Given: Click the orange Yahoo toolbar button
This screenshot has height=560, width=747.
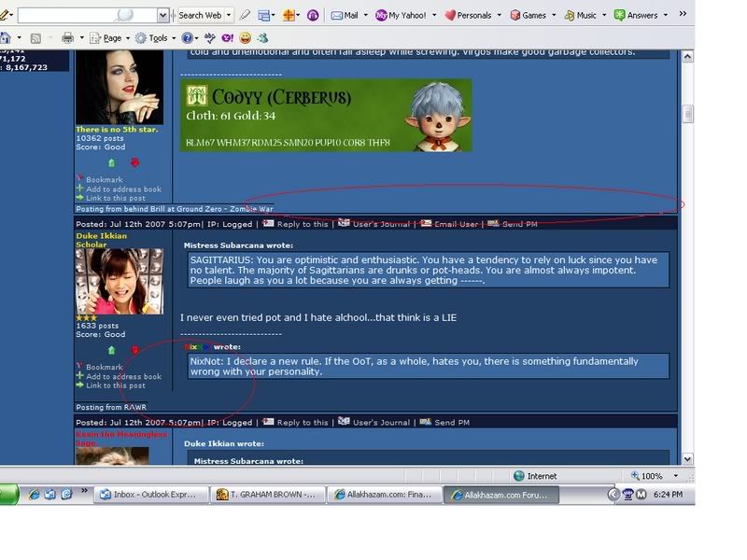Looking at the screenshot, I should coord(289,15).
